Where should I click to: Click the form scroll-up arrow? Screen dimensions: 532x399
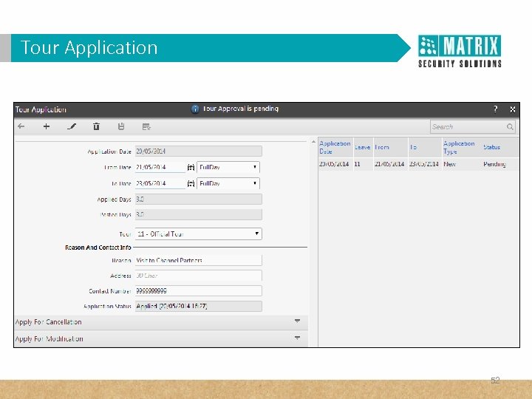click(313, 142)
